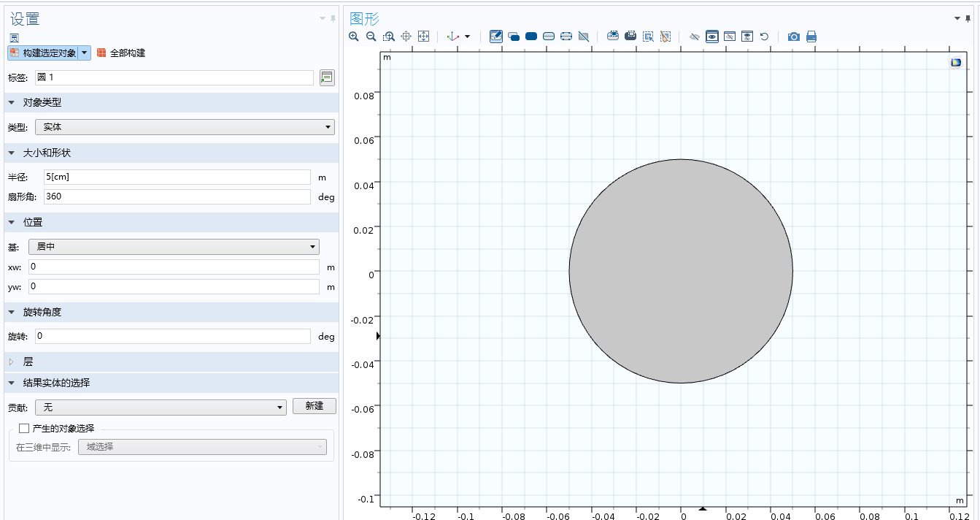This screenshot has width=980, height=520.
Task: Click the 全部构建 button
Action: pos(121,53)
